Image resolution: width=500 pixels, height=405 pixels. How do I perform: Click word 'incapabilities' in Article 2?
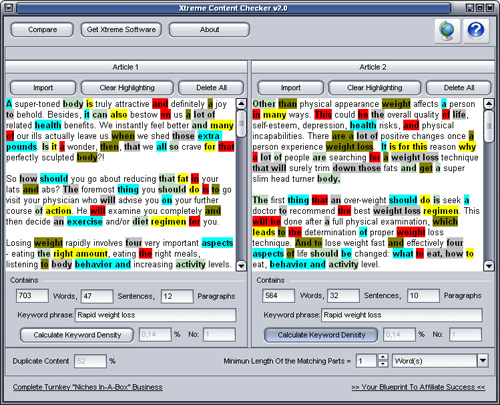point(278,136)
